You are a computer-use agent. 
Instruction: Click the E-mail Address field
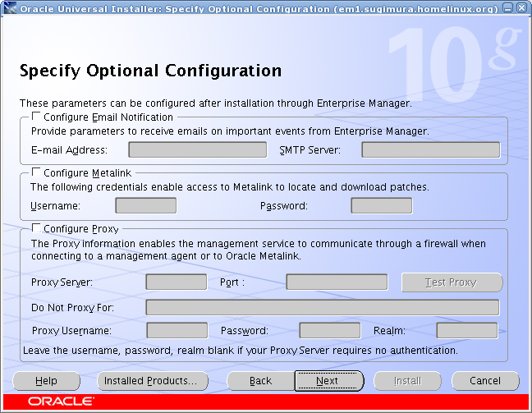point(198,149)
